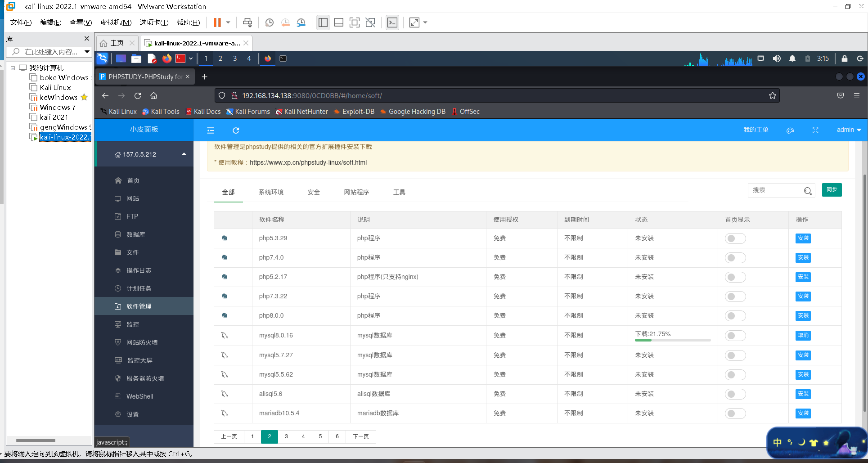Toggle homepage display for alisql5.6
Viewport: 868px width, 463px height.
(x=735, y=394)
